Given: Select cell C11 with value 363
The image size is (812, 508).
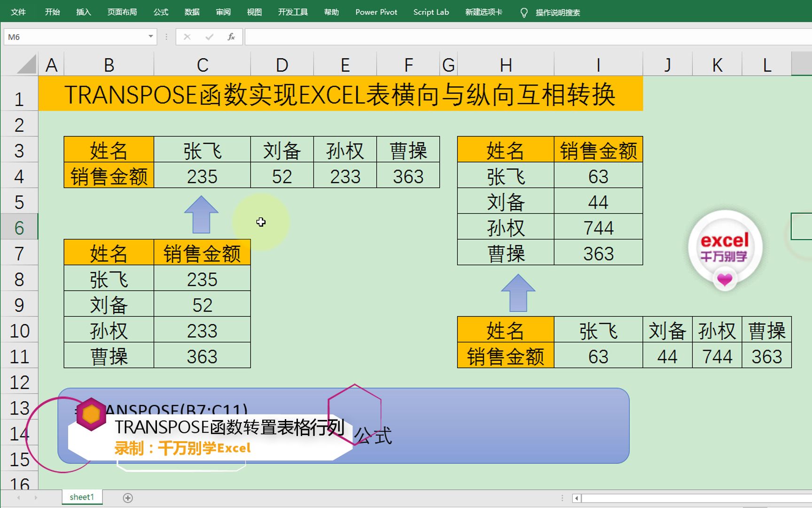Looking at the screenshot, I should 202,356.
